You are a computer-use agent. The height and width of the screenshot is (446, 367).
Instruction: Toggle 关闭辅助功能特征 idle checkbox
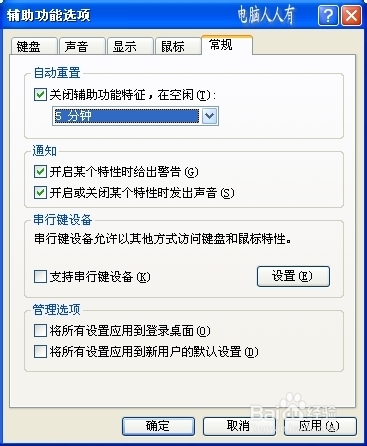tap(40, 95)
